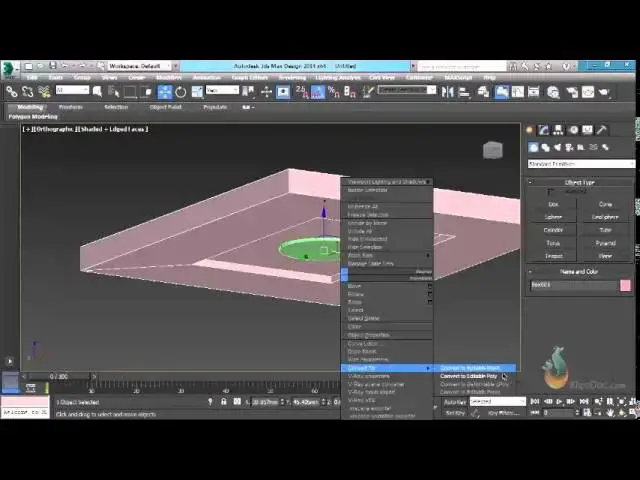This screenshot has width=640, height=480.
Task: Click the Save File icon in quick access toolbar
Action: (53, 66)
